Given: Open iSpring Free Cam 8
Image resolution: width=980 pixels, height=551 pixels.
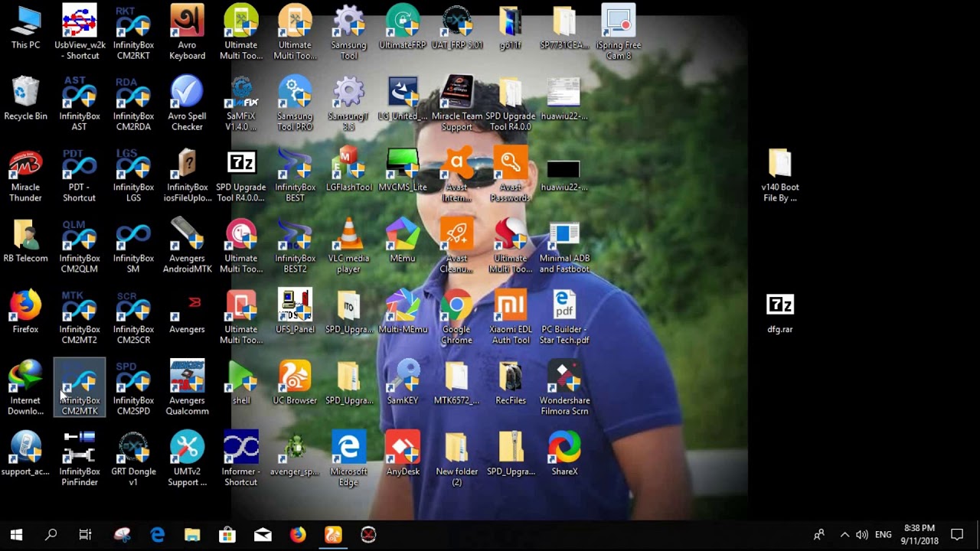Looking at the screenshot, I should [x=619, y=33].
